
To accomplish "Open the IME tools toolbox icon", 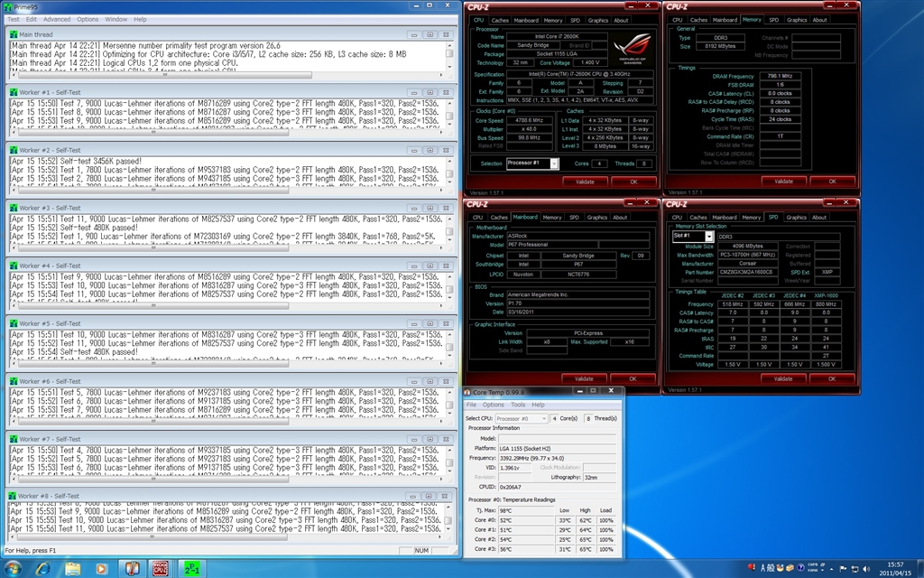I will point(790,568).
